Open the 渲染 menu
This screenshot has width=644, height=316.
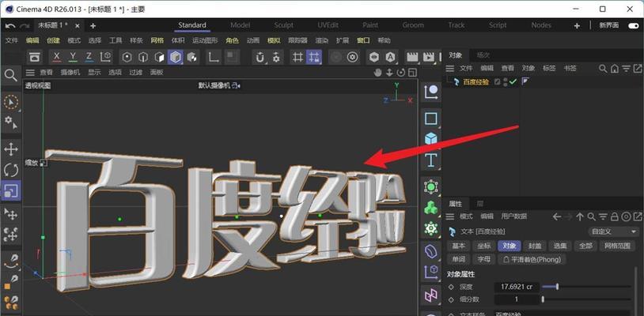pos(321,40)
